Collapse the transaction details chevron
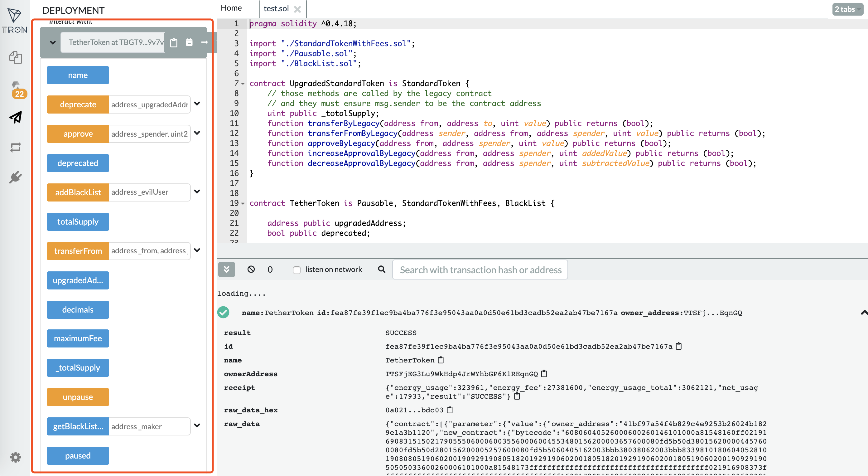This screenshot has width=868, height=476. (x=863, y=313)
